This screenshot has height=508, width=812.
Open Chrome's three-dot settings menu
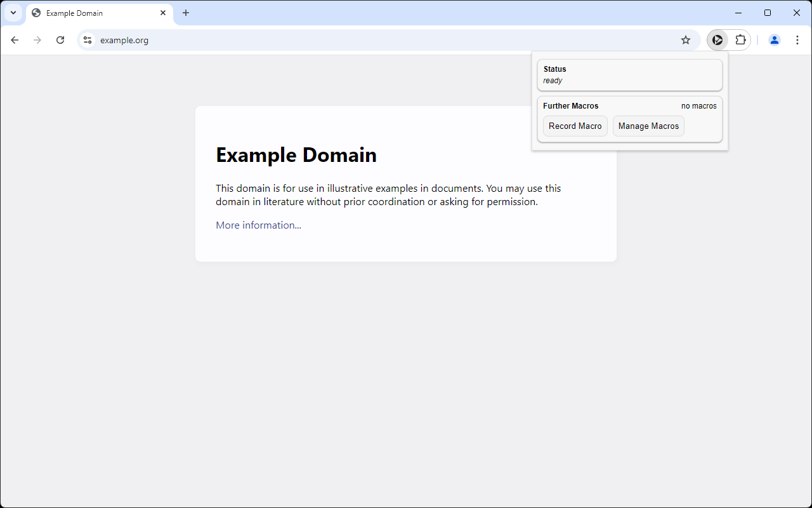point(797,39)
